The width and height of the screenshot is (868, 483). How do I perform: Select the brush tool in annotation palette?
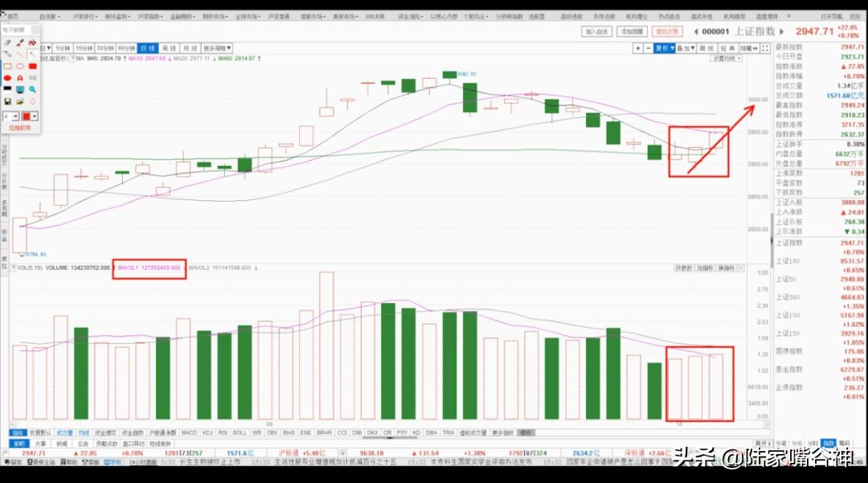(20, 43)
